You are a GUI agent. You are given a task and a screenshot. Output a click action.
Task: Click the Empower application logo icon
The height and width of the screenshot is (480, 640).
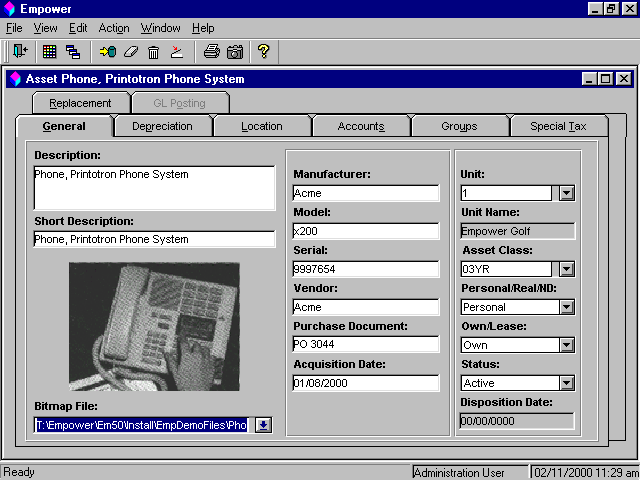(9, 9)
